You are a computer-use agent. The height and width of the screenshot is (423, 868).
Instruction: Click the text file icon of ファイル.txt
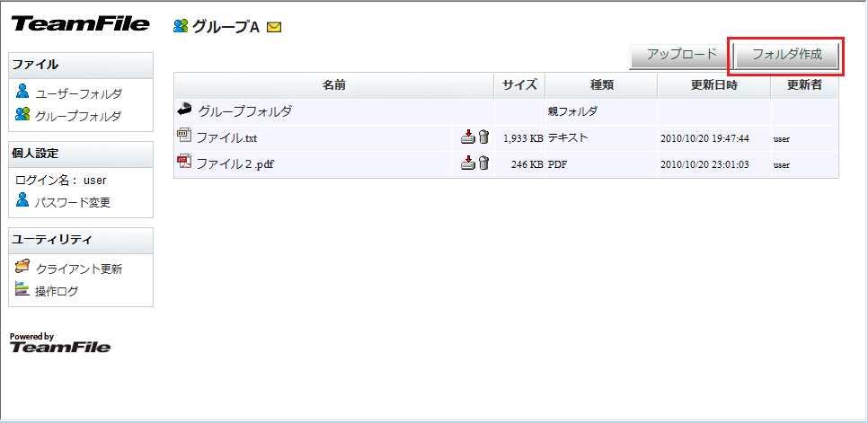(x=185, y=137)
